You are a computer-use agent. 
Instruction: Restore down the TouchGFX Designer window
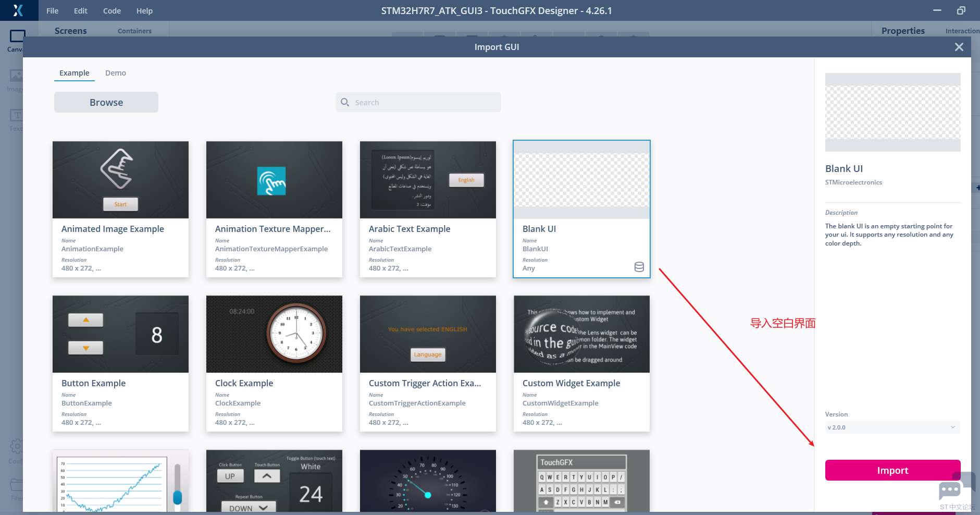click(x=961, y=10)
